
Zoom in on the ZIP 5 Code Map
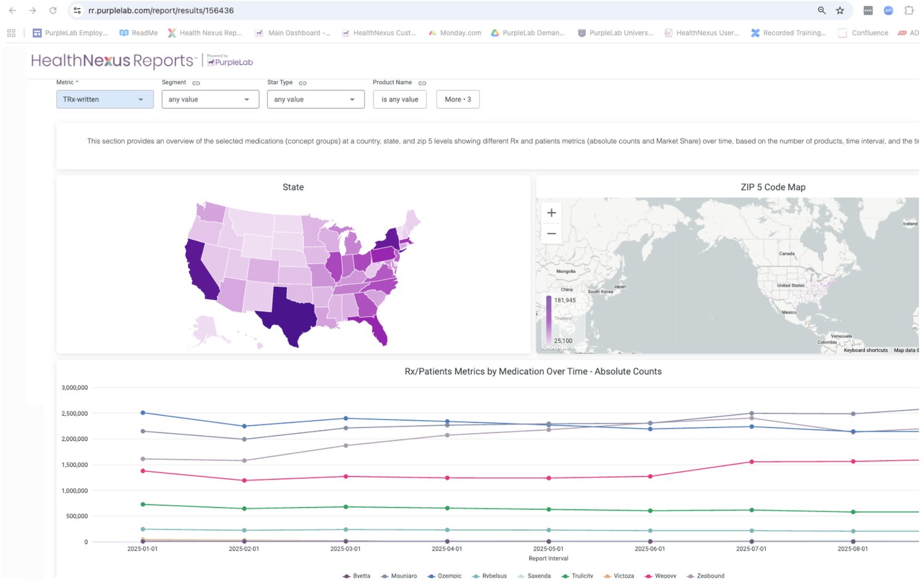point(551,213)
